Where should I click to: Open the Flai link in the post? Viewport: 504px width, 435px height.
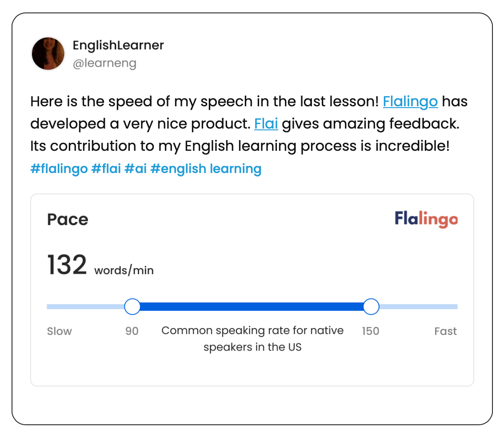[266, 124]
